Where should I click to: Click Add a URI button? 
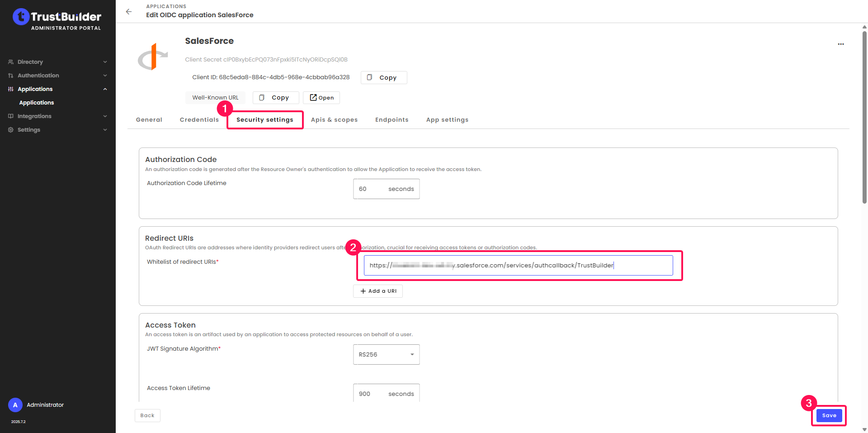(x=378, y=291)
